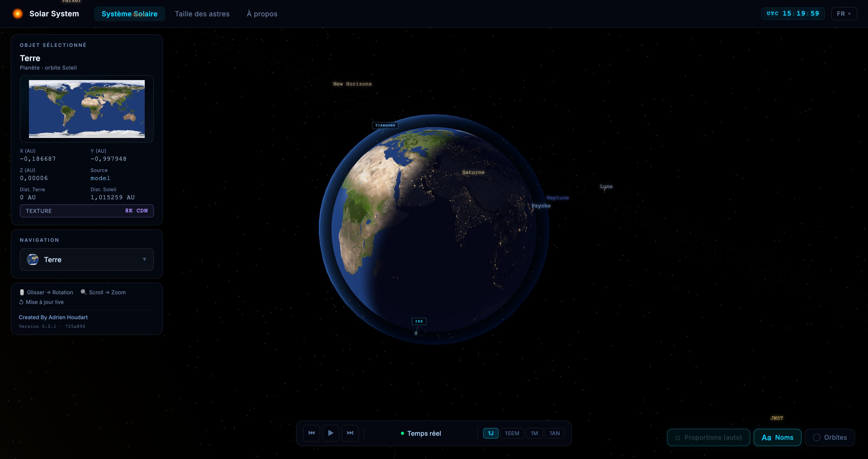Click the Solar System title text
868x459 pixels.
coord(54,14)
